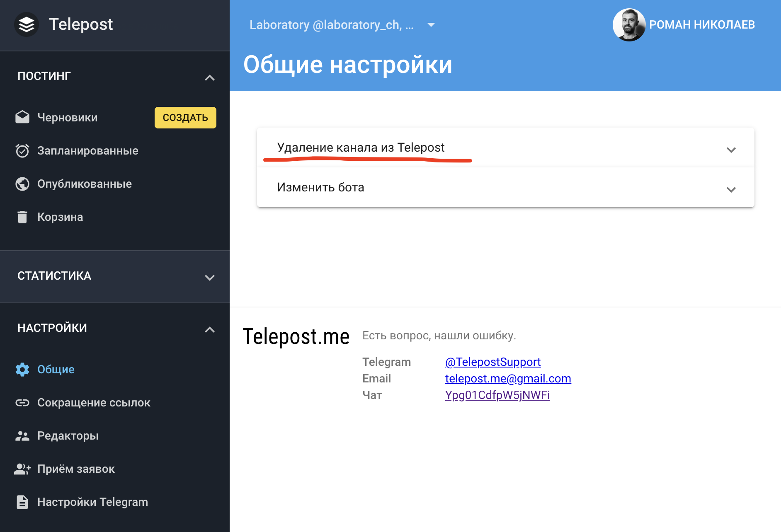Expand the Удаление канала из Telepost panel chevron

[731, 150]
